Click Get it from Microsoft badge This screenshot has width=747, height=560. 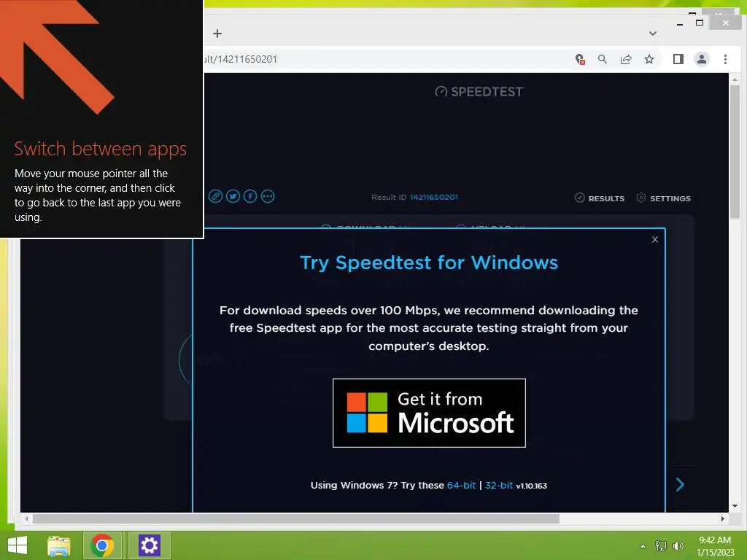point(429,413)
